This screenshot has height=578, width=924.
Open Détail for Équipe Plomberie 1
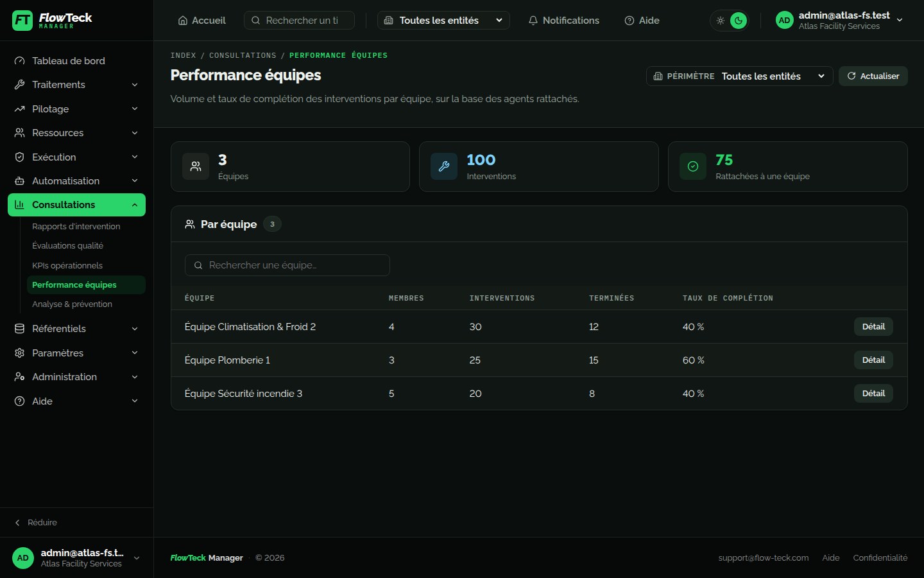[873, 360]
